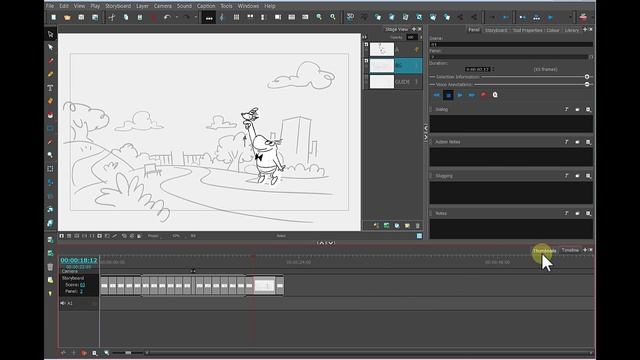The width and height of the screenshot is (640, 360).
Task: Switch to the Library tab
Action: click(x=571, y=30)
